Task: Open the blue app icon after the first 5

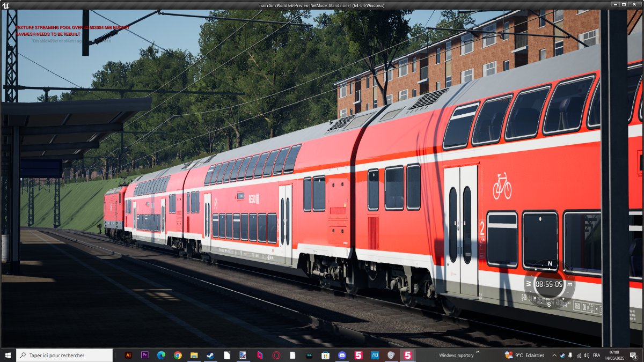Action: click(375, 355)
